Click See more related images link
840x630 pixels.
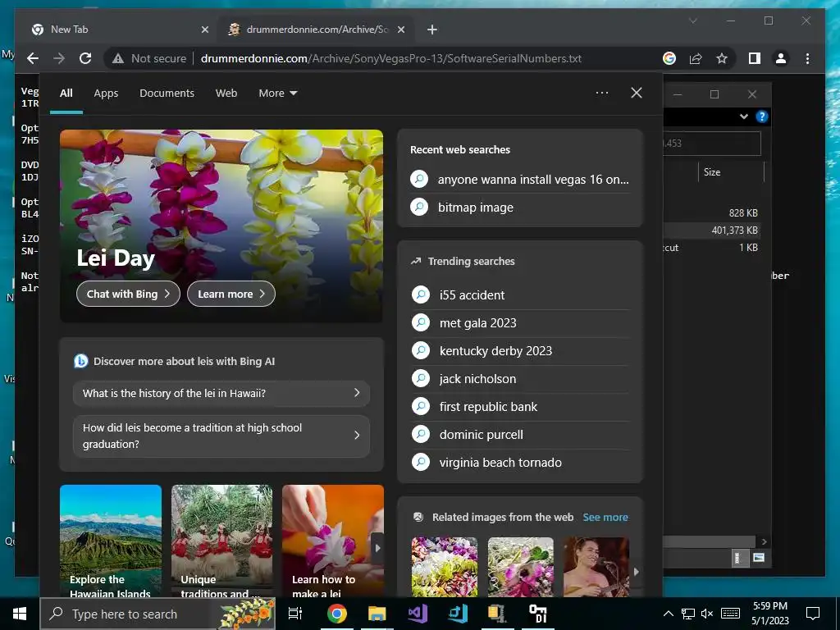click(605, 517)
